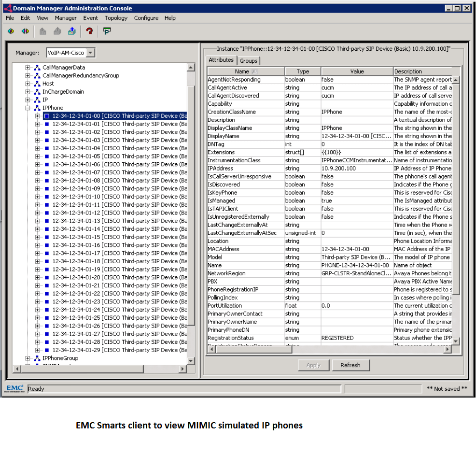This screenshot has height=455, width=476.
Task: Open the Manager VoIP-AM-Cisco dropdown
Action: (90, 53)
